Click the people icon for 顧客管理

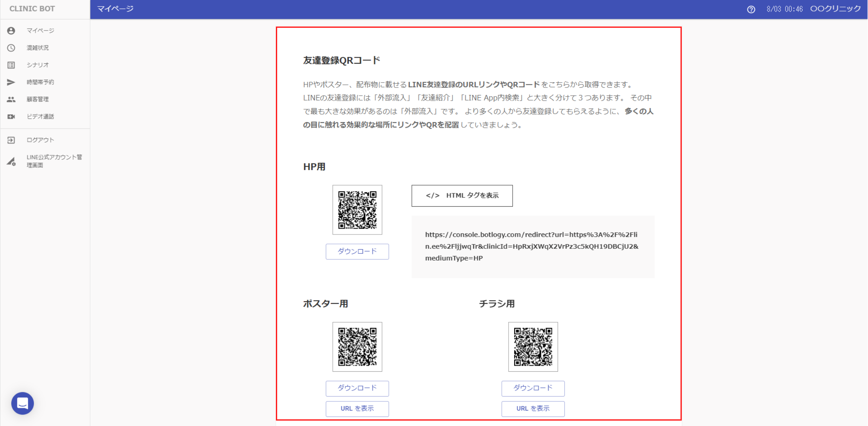pos(11,100)
